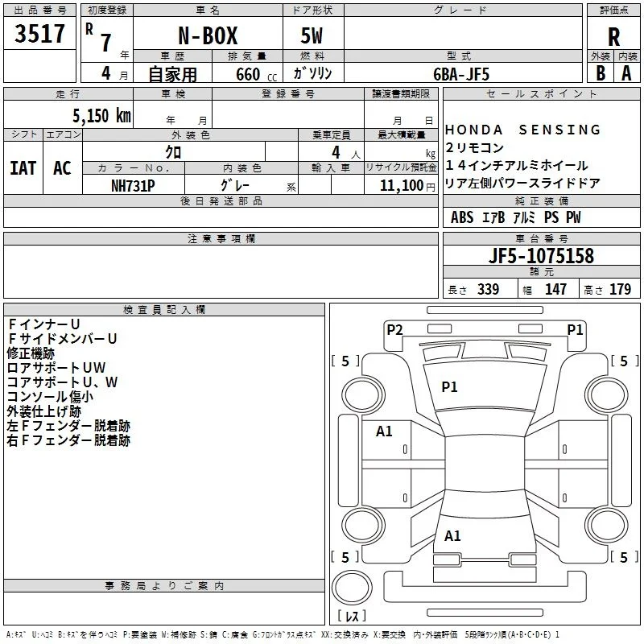Viewport: 644px width, 644px height.
Task: Select the mileage value 5,150 km
Action: point(101,115)
